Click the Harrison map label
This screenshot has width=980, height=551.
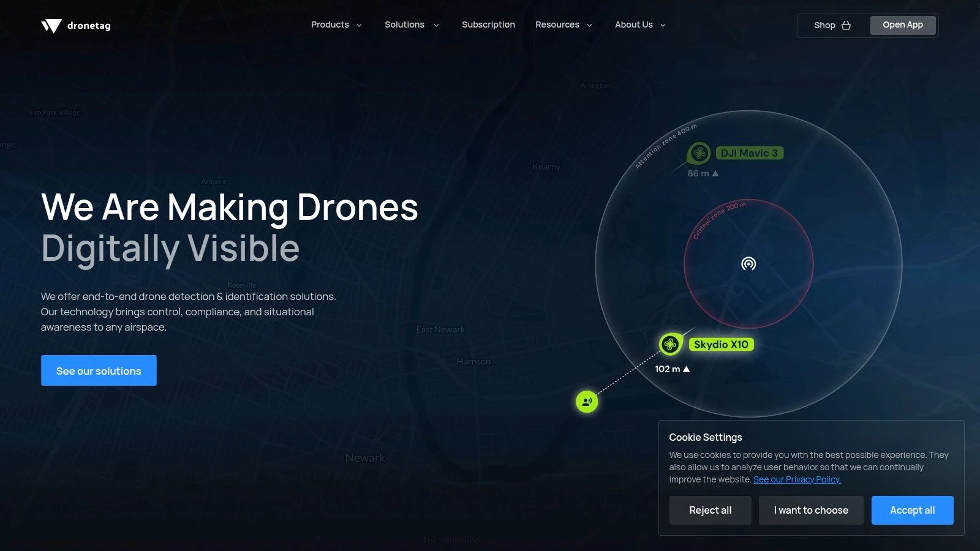(x=473, y=362)
